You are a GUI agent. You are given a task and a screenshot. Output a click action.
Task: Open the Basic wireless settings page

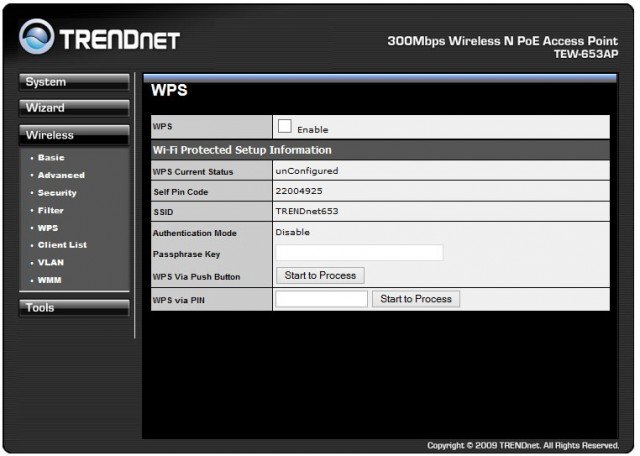[x=51, y=158]
